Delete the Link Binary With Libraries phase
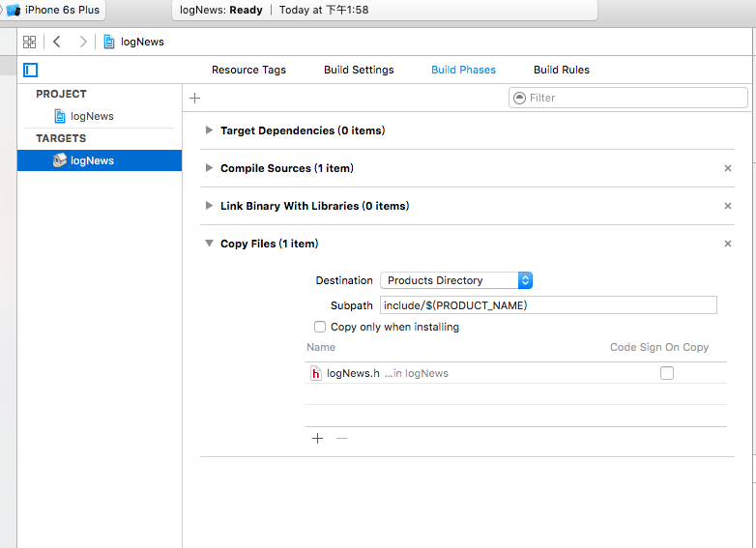 728,206
